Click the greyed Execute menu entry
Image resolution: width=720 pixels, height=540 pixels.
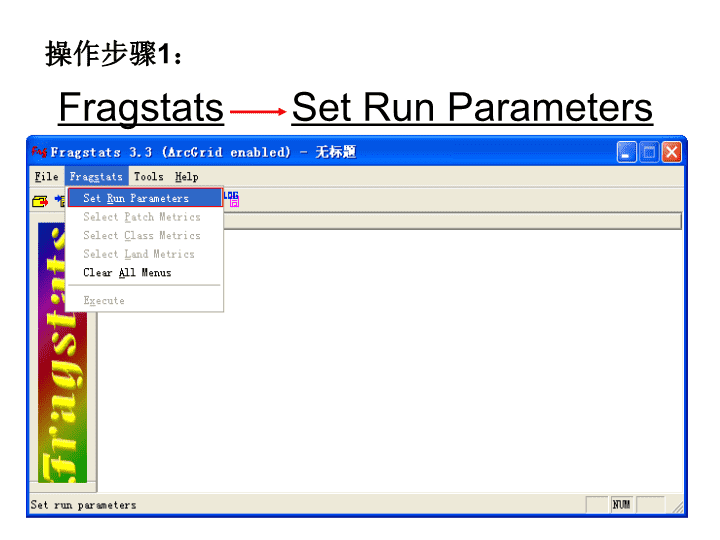click(145, 301)
